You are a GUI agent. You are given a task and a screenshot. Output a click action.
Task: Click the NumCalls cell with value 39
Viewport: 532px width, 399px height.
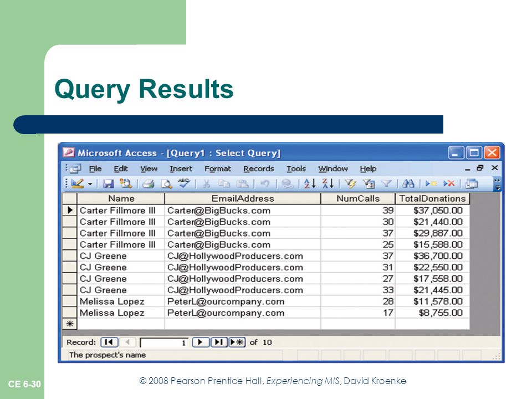pyautogui.click(x=358, y=211)
